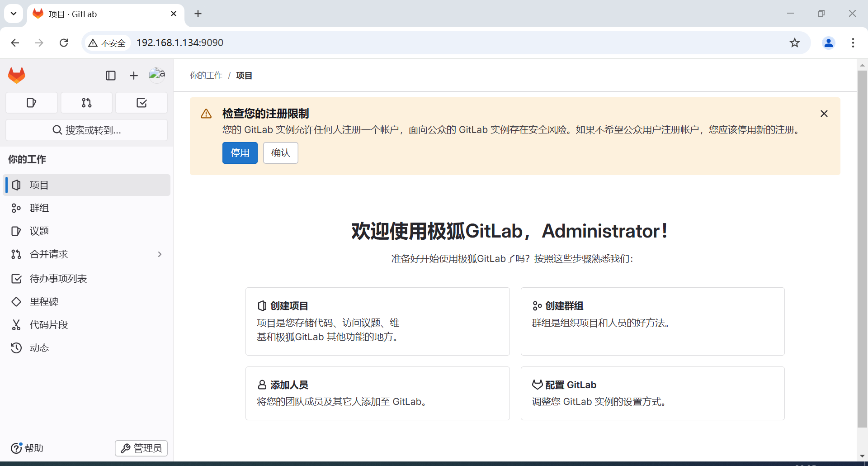The height and width of the screenshot is (466, 868).
Task: Bookmark this page with the star
Action: (x=795, y=43)
